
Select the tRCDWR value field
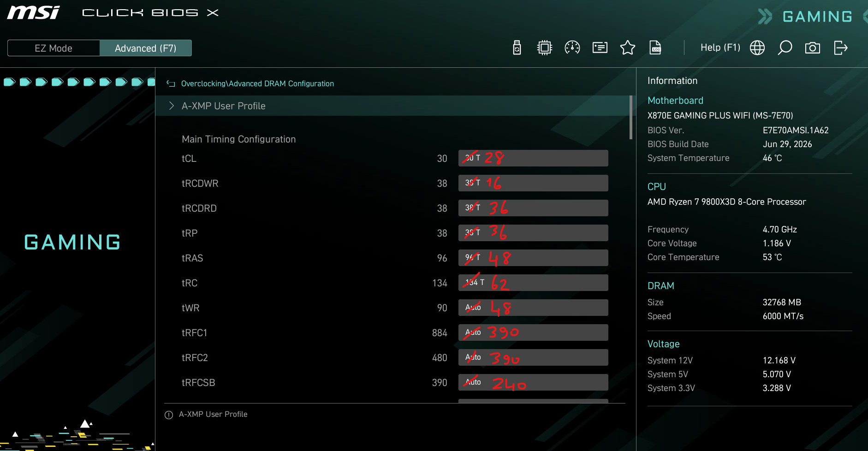coord(533,183)
